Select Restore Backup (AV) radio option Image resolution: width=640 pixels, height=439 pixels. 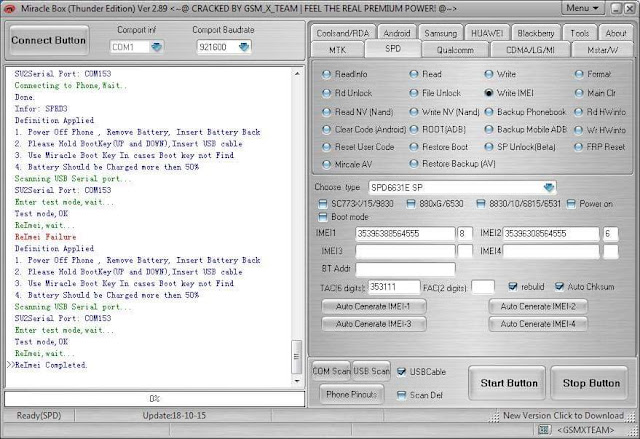coord(452,164)
